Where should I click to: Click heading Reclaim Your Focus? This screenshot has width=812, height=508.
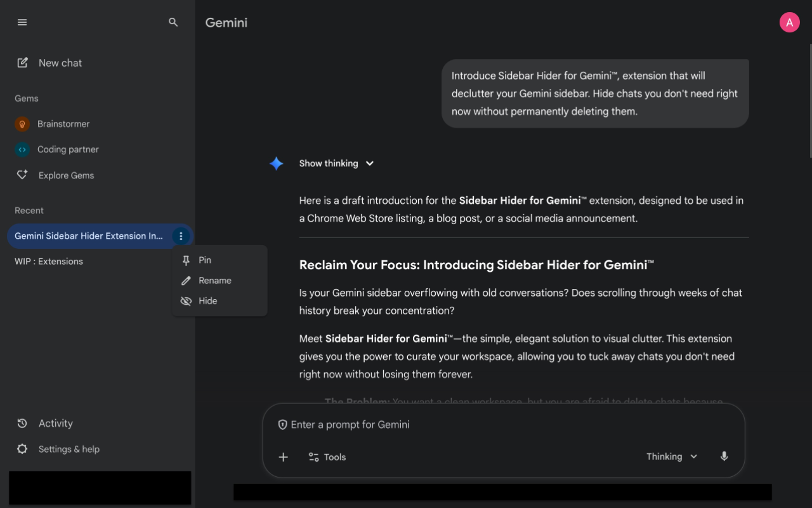[476, 265]
